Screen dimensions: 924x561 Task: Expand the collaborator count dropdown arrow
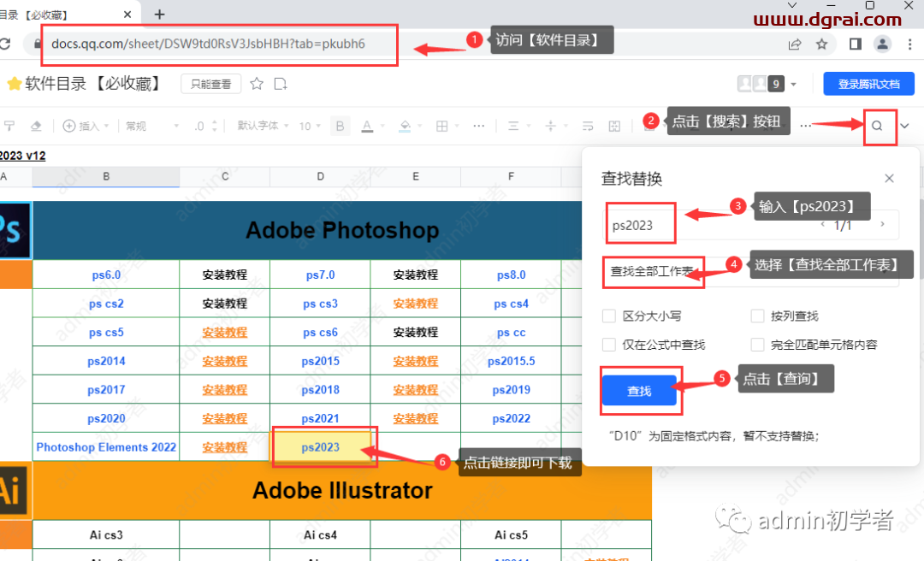793,85
